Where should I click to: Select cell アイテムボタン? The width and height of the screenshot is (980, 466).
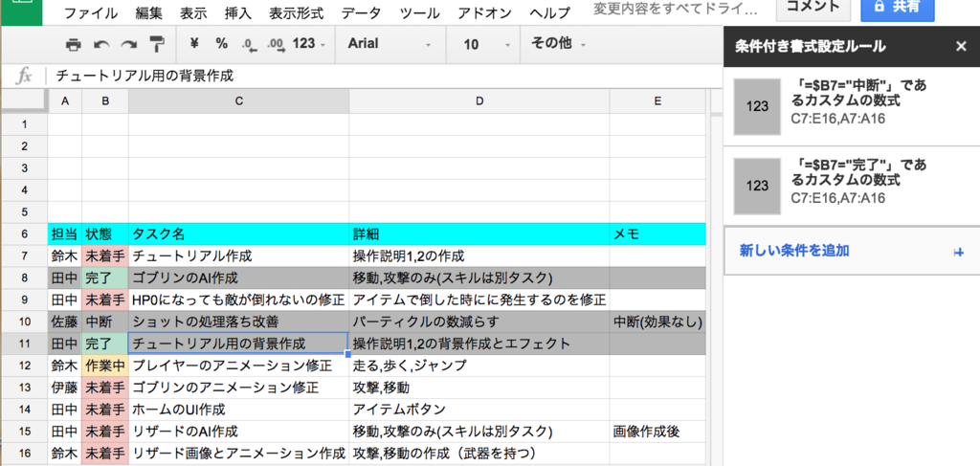[x=479, y=410]
